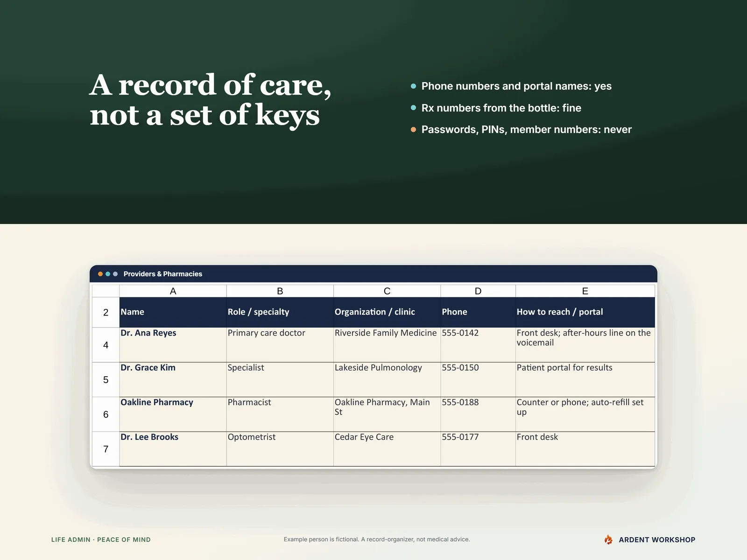Screen dimensions: 747x560
Task: Click the 'Optometrist' cell
Action: pyautogui.click(x=280, y=449)
